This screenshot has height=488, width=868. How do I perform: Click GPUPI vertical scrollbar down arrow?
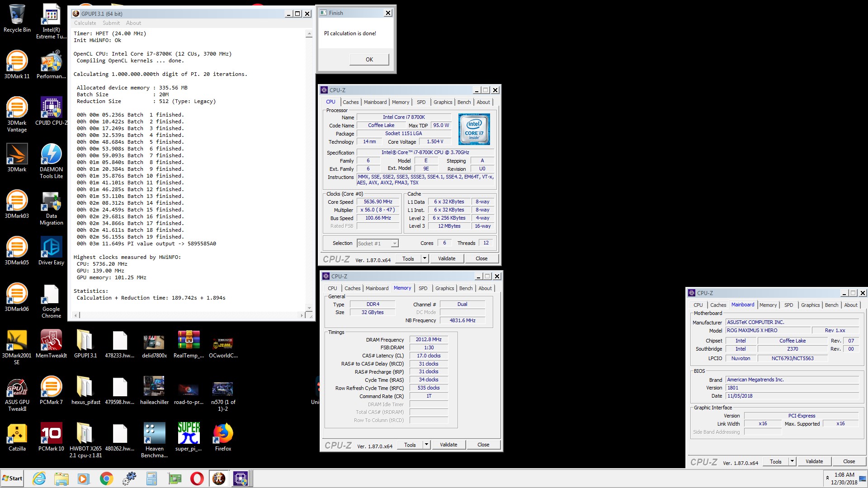point(309,308)
